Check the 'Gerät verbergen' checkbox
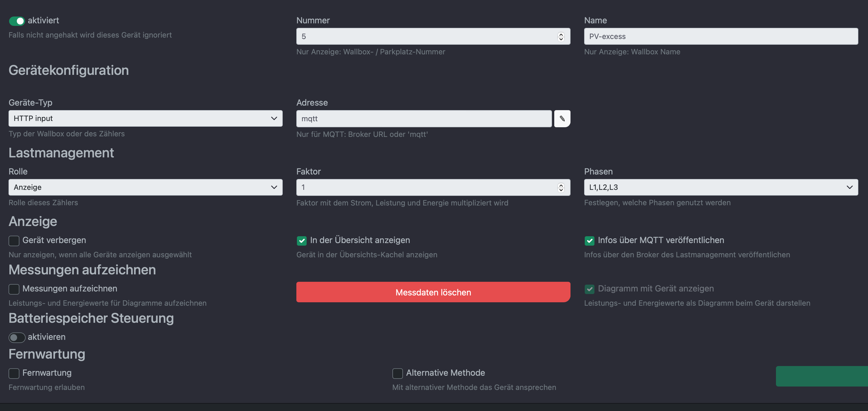This screenshot has width=868, height=411. [14, 241]
